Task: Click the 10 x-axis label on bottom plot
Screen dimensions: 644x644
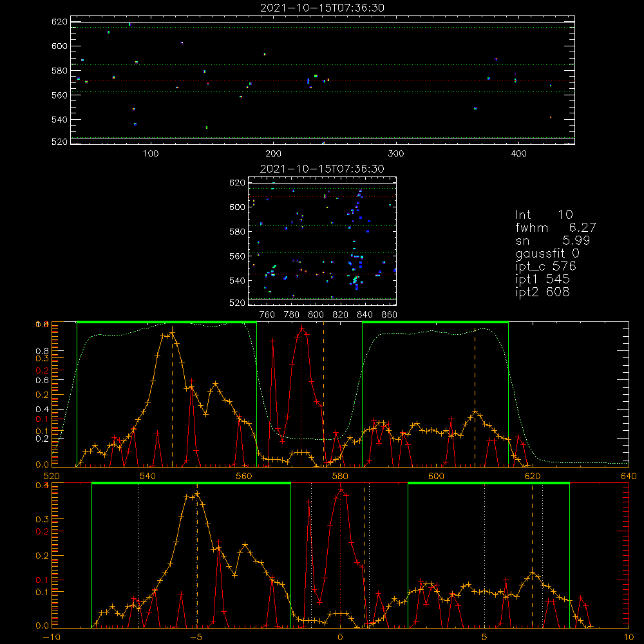Action: (629, 637)
